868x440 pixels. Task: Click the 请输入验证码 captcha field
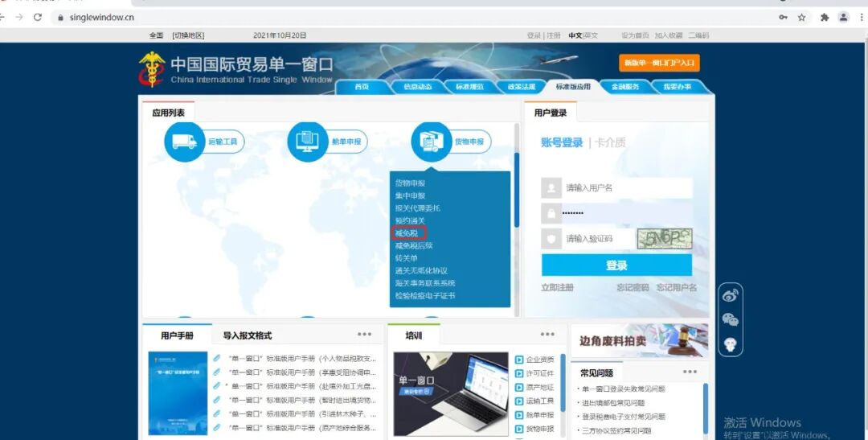coord(598,238)
